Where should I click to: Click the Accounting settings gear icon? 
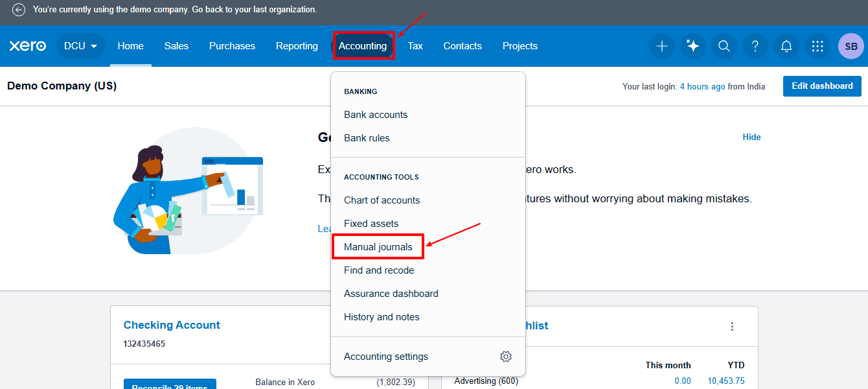pos(505,356)
